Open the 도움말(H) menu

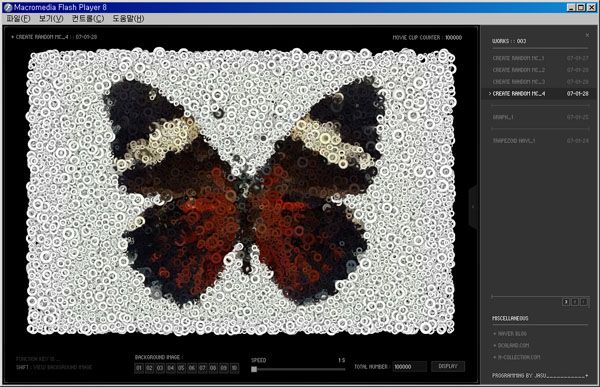pos(128,18)
